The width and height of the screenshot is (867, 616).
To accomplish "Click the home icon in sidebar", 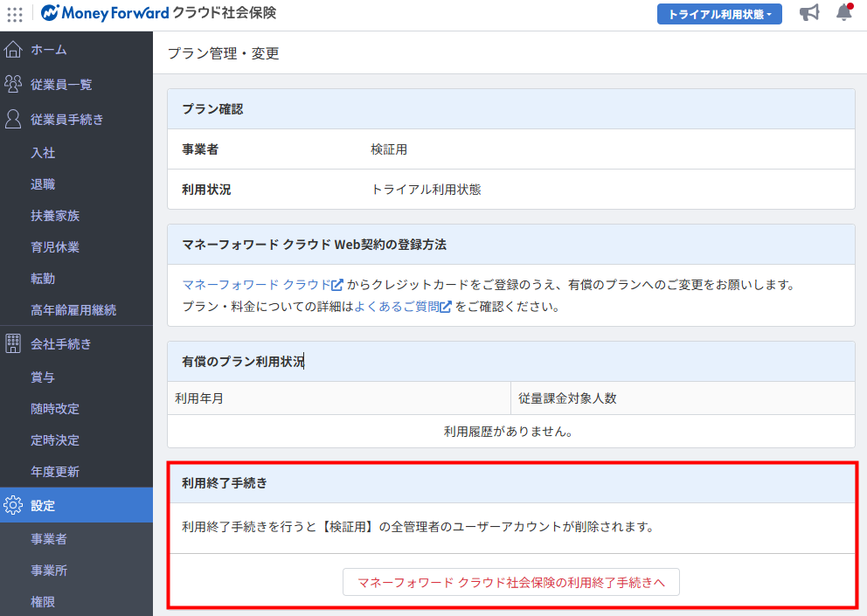I will coord(13,49).
